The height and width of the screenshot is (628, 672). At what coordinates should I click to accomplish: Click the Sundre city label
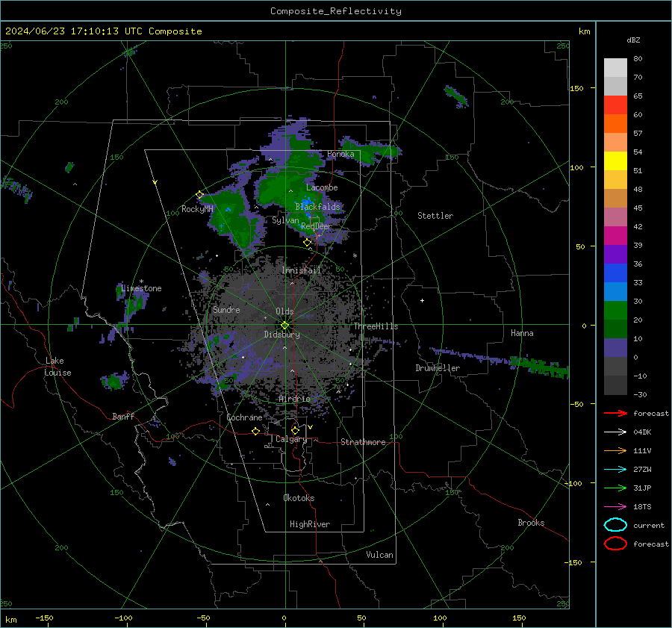point(226,309)
